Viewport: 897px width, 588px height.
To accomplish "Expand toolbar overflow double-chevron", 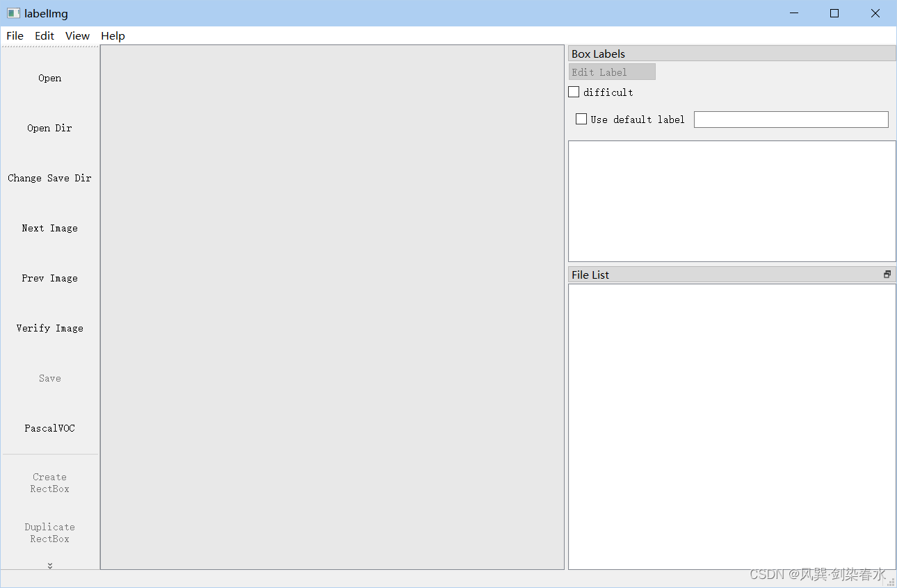I will pyautogui.click(x=50, y=566).
